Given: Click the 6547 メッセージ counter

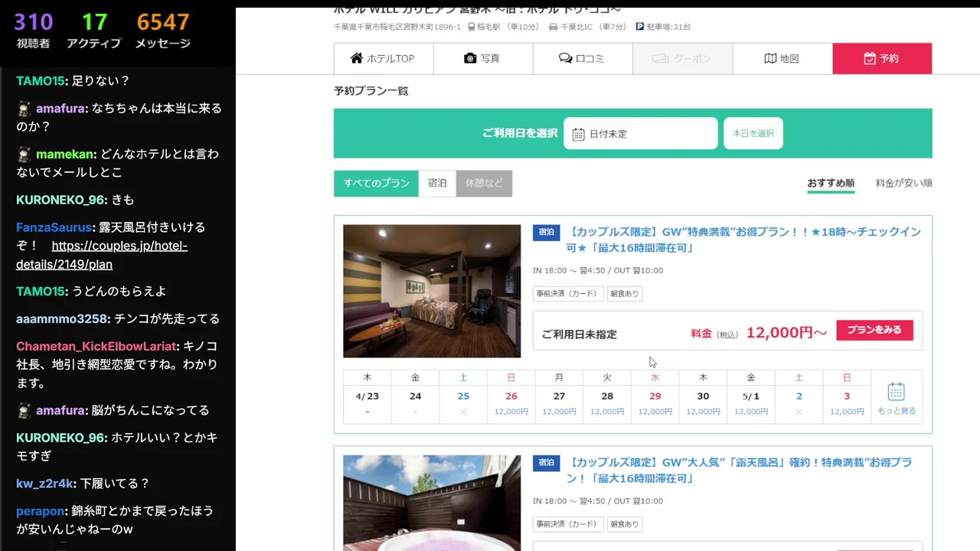Looking at the screenshot, I should (x=163, y=31).
